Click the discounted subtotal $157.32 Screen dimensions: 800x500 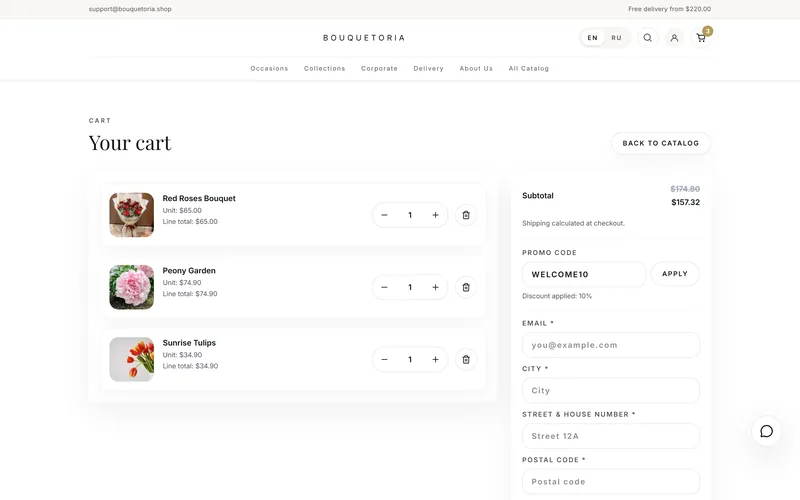click(685, 203)
